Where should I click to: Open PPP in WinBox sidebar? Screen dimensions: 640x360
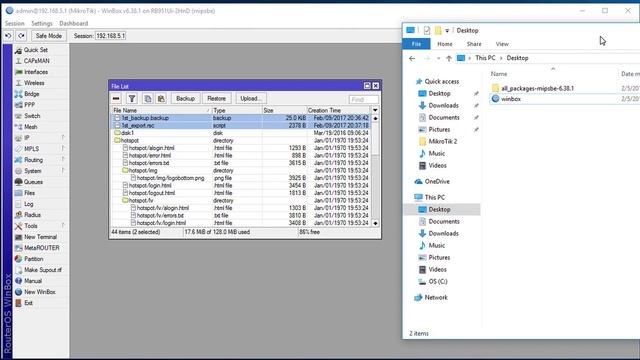coord(29,105)
